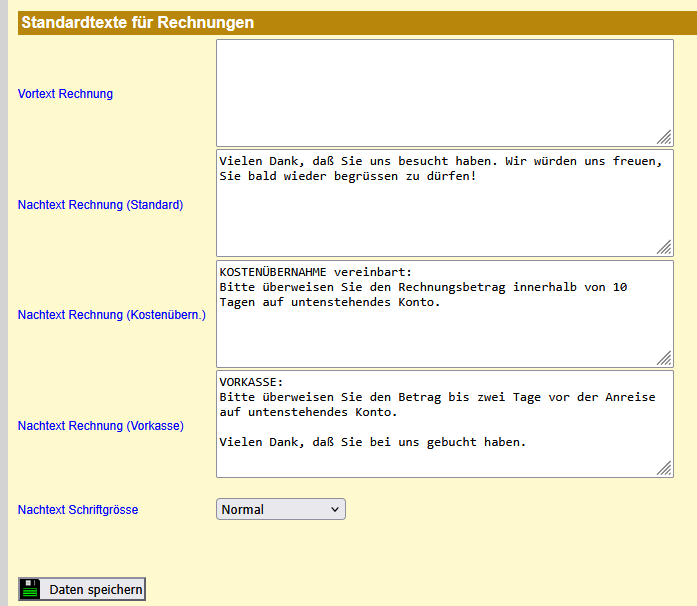697x606 pixels.
Task: Click the line 'Vielen Dank, daß Sie bei uns gebucht haben.'
Action: [x=373, y=442]
